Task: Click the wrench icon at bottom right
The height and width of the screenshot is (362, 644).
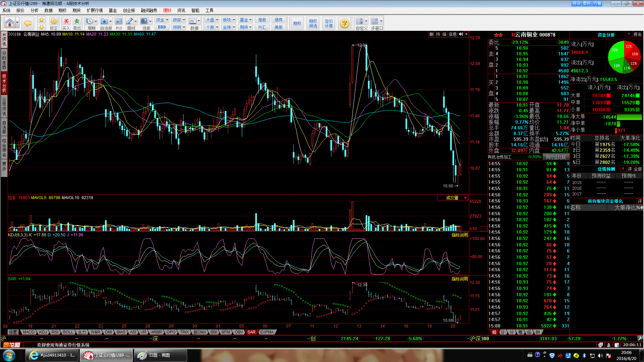Action: click(x=640, y=339)
